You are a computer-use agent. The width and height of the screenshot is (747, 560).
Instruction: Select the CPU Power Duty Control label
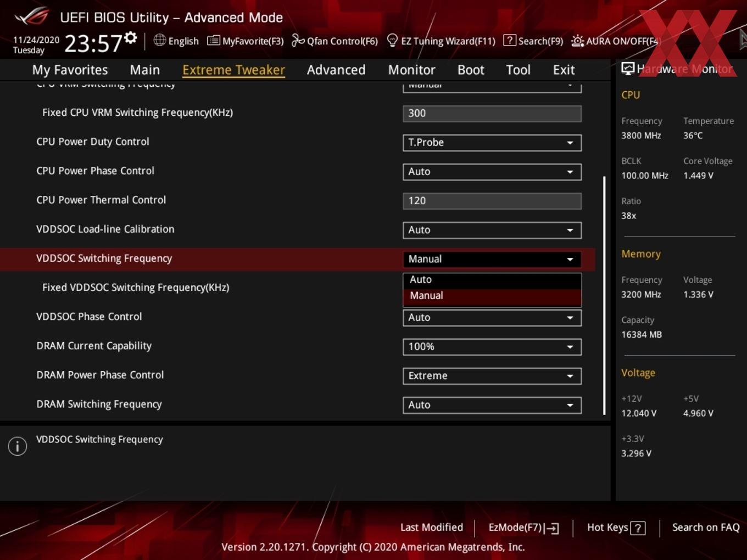point(93,142)
